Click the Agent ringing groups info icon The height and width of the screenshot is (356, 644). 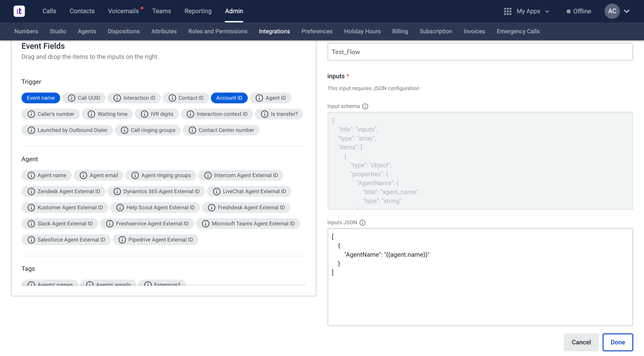135,175
